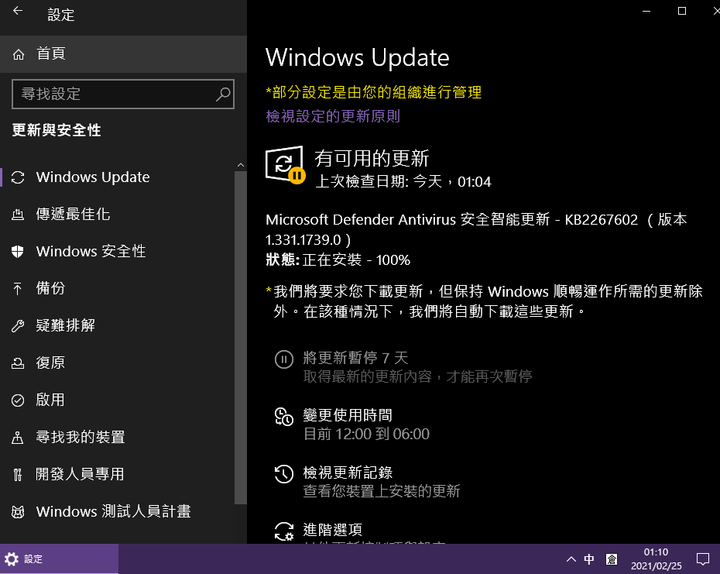Click the 進階選項 gear-sync icon

284,531
